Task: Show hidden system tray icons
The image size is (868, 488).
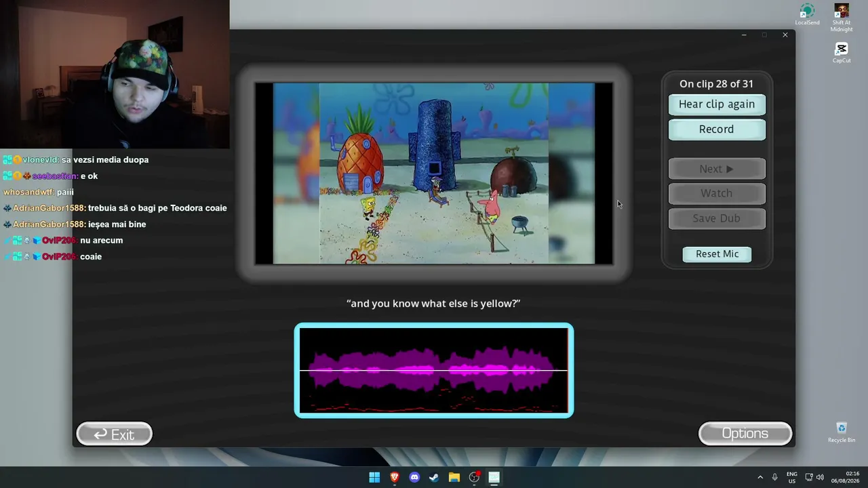Action: pyautogui.click(x=760, y=477)
